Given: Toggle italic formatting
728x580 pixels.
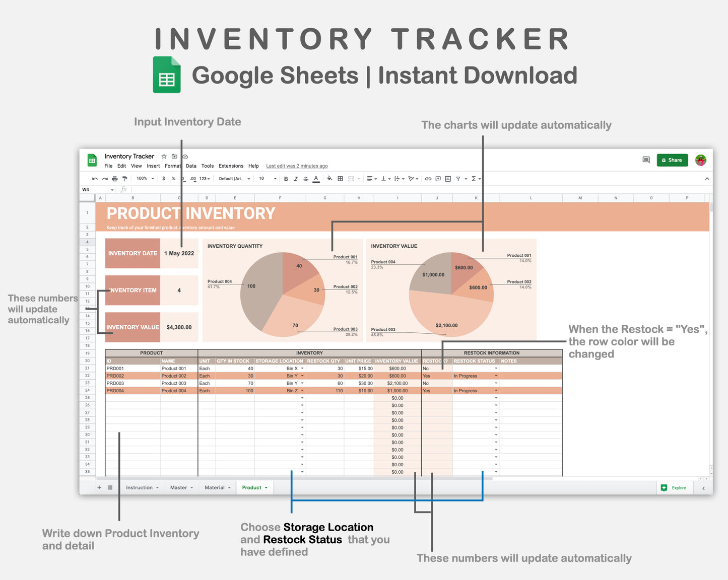Looking at the screenshot, I should point(296,179).
